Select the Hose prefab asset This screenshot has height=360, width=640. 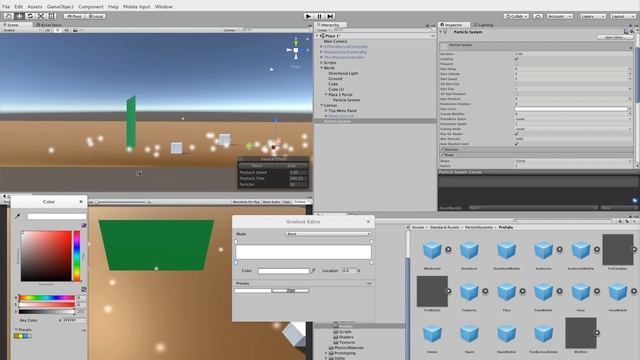tap(580, 291)
